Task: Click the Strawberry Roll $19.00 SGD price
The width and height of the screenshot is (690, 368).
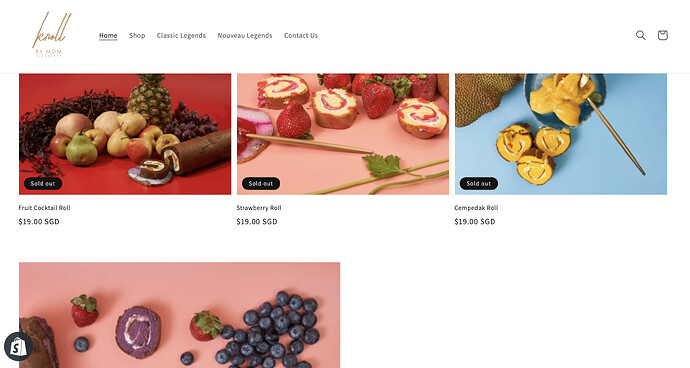Action: tap(257, 222)
